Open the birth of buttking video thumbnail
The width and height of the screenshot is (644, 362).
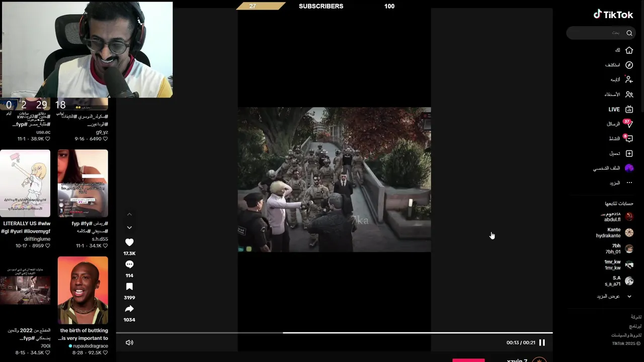click(83, 290)
